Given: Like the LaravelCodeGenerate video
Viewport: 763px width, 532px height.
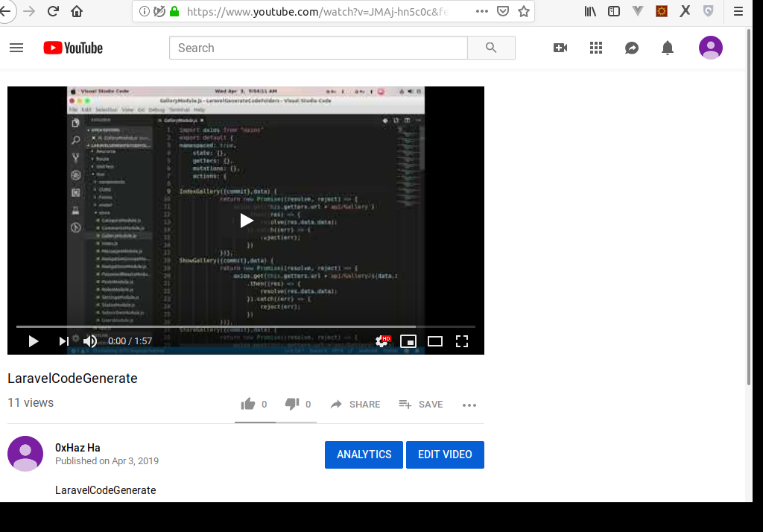Looking at the screenshot, I should 248,404.
